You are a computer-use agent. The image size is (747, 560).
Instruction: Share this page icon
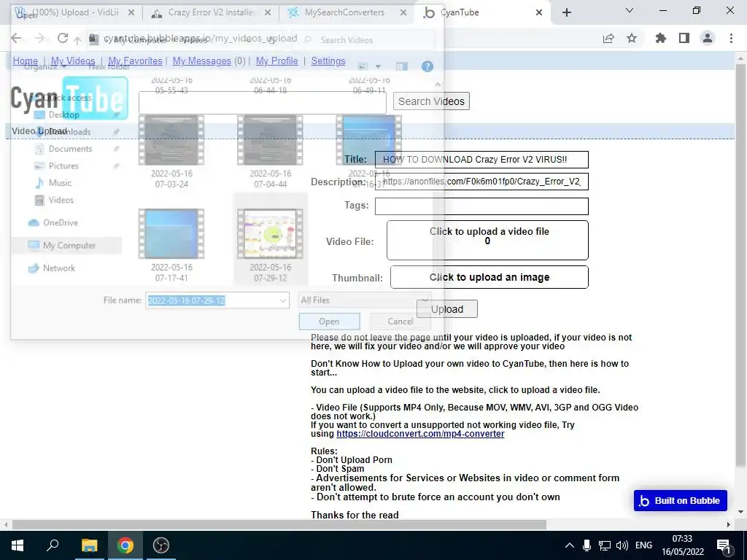click(x=608, y=38)
